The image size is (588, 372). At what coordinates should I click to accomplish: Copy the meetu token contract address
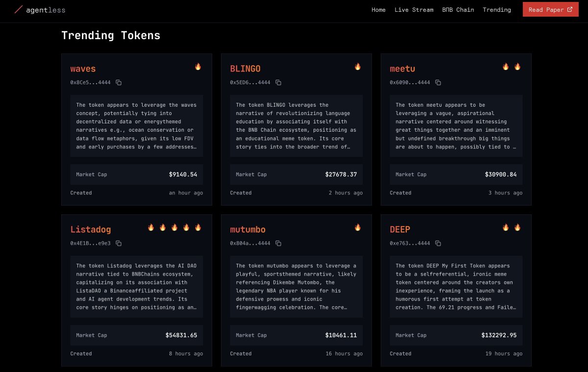(x=438, y=82)
